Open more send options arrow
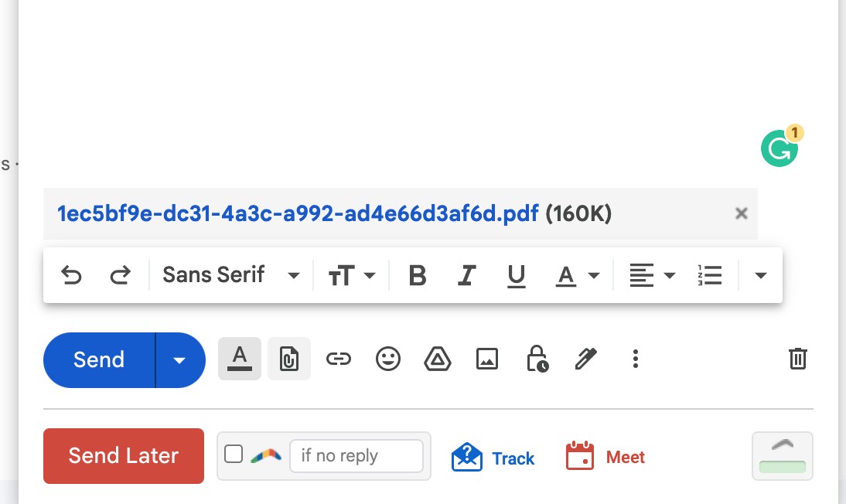Screen dimensions: 846x504 point(179,360)
